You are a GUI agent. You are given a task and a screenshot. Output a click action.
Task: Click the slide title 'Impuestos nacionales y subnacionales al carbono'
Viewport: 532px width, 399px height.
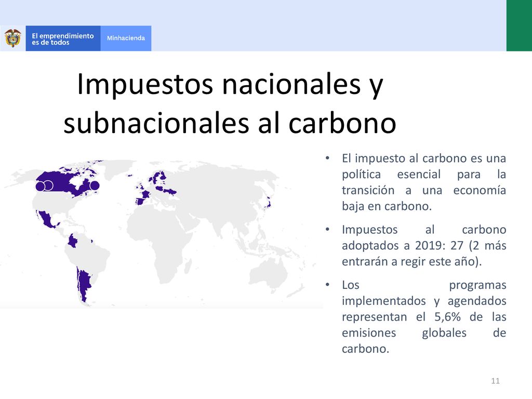230,103
